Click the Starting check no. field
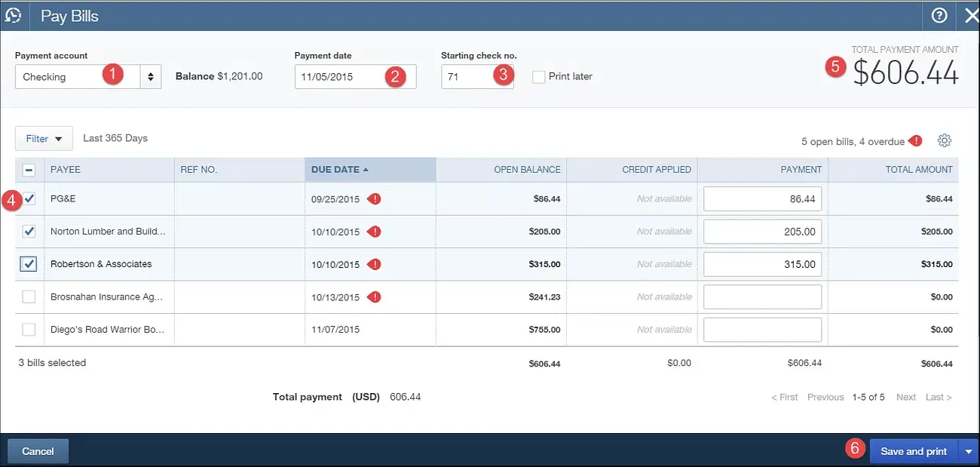This screenshot has height=467, width=980. coord(477,76)
